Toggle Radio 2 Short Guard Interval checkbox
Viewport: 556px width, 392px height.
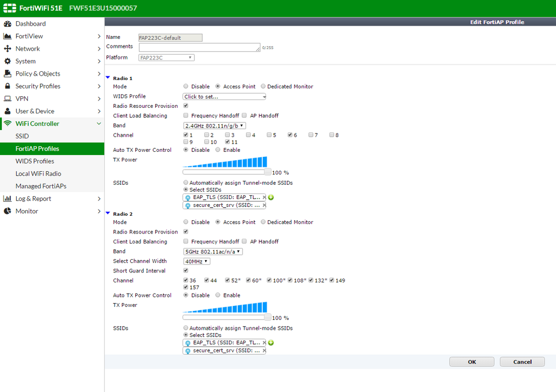[x=186, y=270]
